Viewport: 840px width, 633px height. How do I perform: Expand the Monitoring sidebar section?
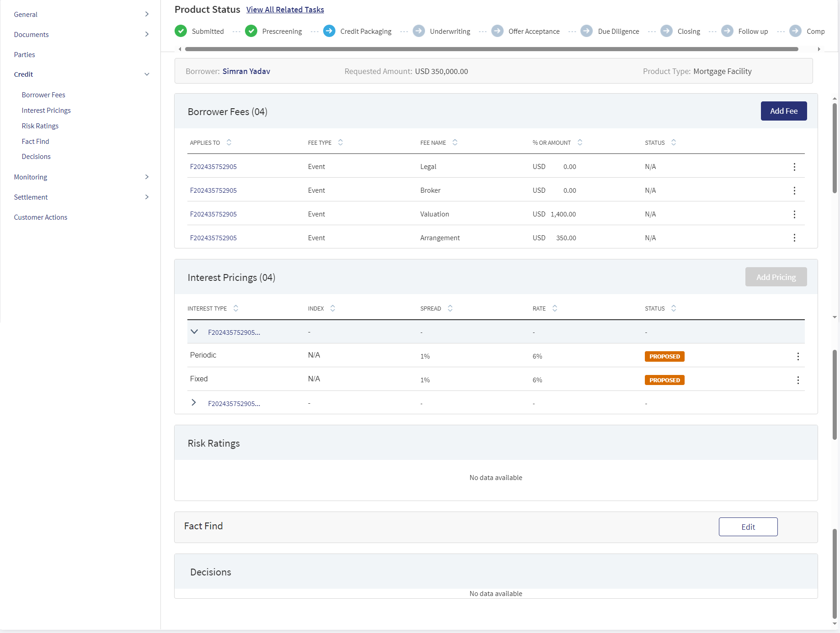(x=147, y=177)
